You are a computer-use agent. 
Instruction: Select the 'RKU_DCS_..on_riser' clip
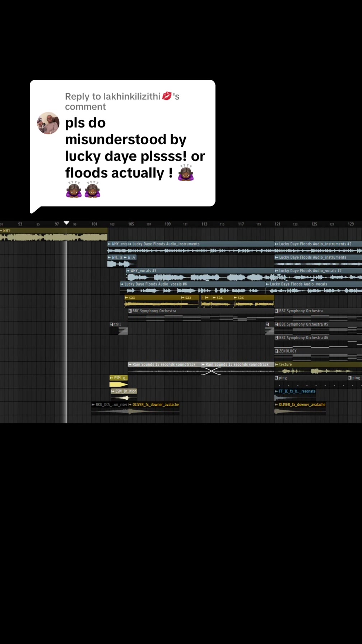point(110,409)
